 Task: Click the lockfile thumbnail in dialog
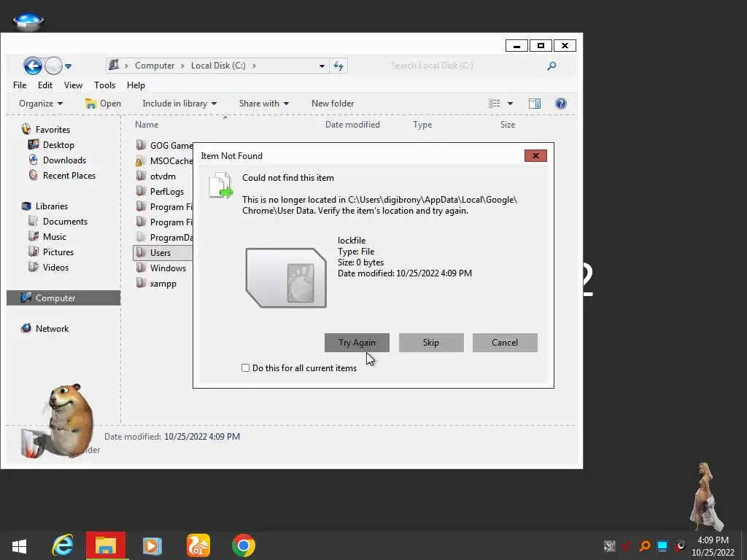pos(286,278)
